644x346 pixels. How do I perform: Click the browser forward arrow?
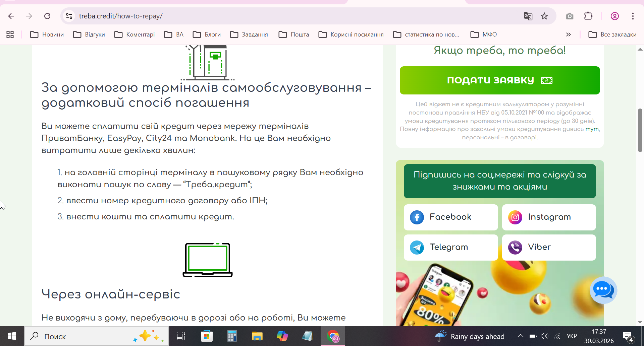pos(29,16)
